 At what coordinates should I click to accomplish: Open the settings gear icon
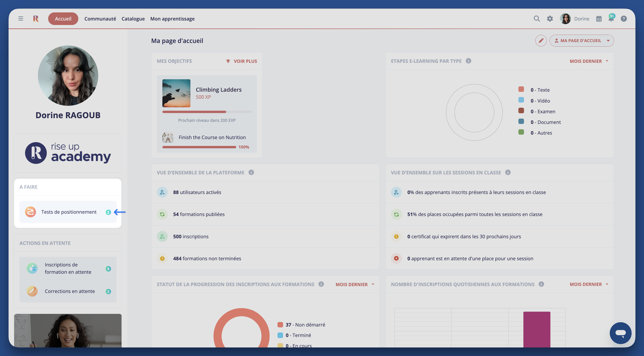click(x=550, y=18)
